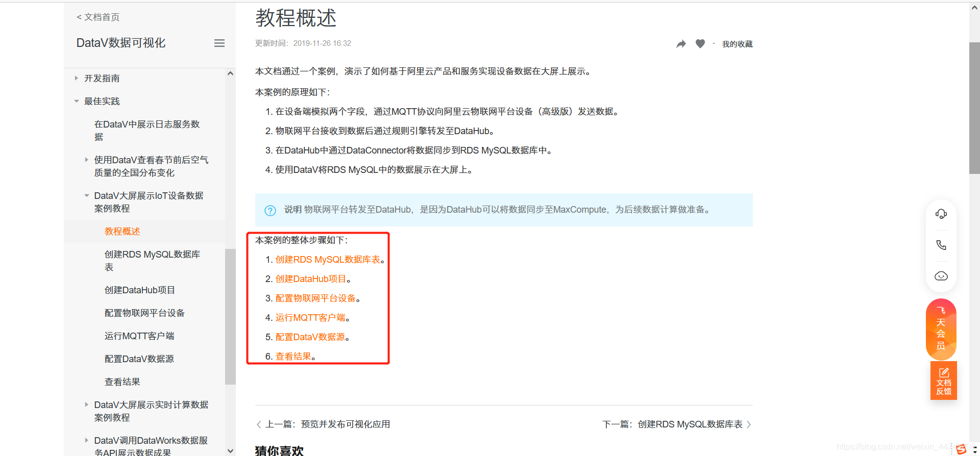Follow step link 配置DataV数据源
980x456 pixels.
pyautogui.click(x=310, y=337)
